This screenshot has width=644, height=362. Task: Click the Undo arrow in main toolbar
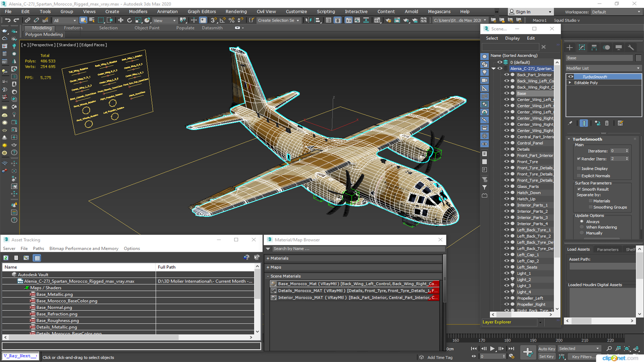click(7, 20)
